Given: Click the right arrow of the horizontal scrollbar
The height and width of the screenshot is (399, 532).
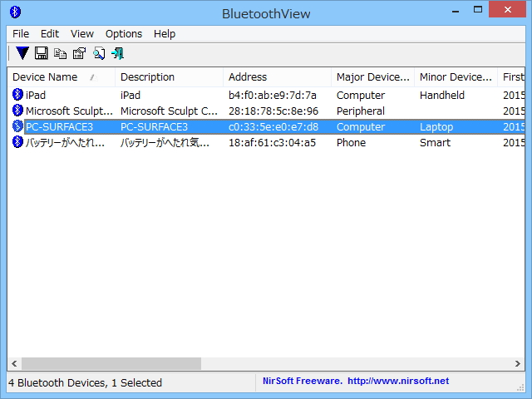Looking at the screenshot, I should click(517, 364).
